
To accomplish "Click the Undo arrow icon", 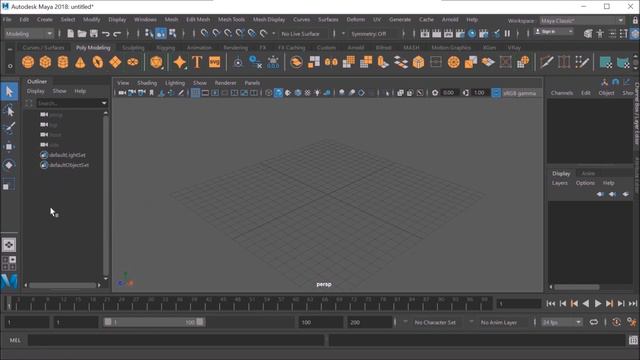I will click(106, 33).
